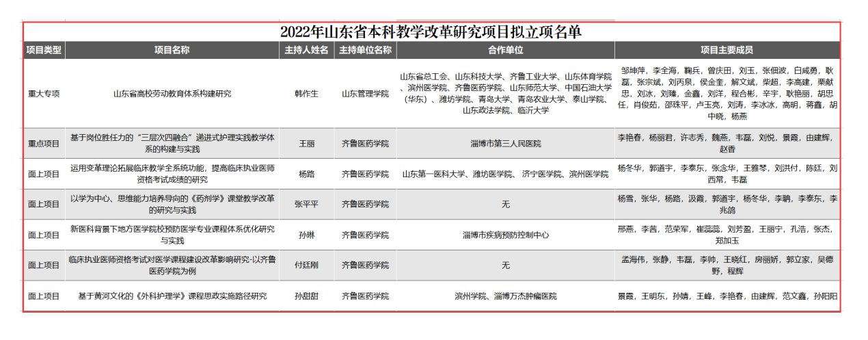Image resolution: width=868 pixels, height=340 pixels.
Task: Select the 山东管理学院 host unit cell
Action: coord(365,94)
